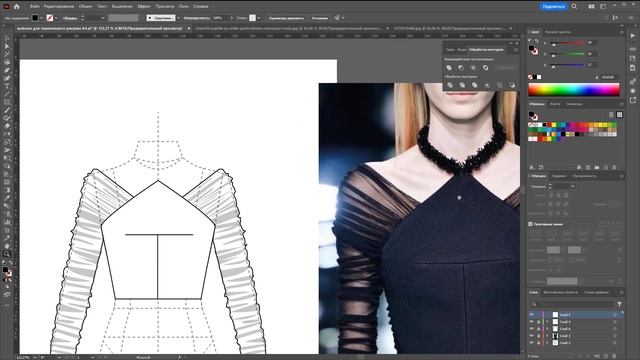This screenshot has height=360, width=640.
Task: Click the blue Поделиться share button
Action: point(553,7)
